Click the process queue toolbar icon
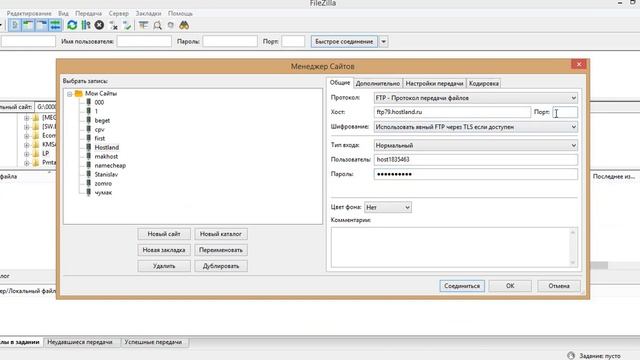 [x=86, y=25]
